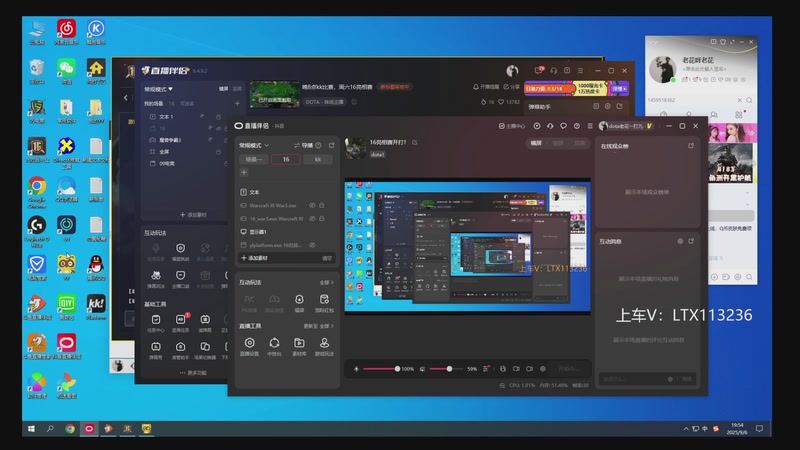Select the scene tab labeled 16

pos(286,159)
